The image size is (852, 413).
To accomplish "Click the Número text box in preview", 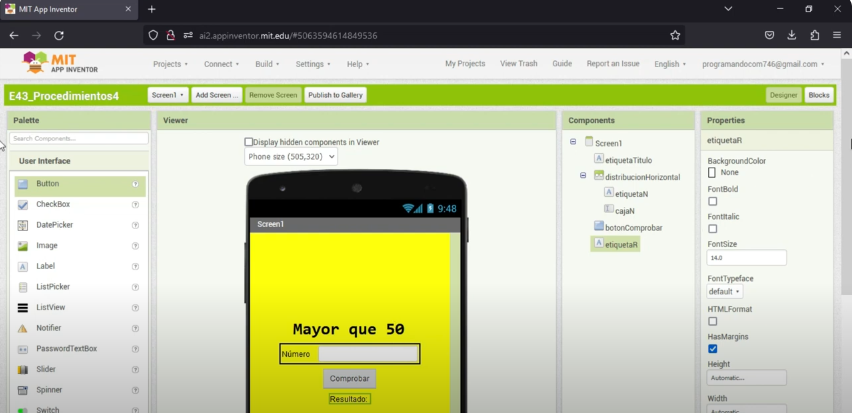I will 368,354.
